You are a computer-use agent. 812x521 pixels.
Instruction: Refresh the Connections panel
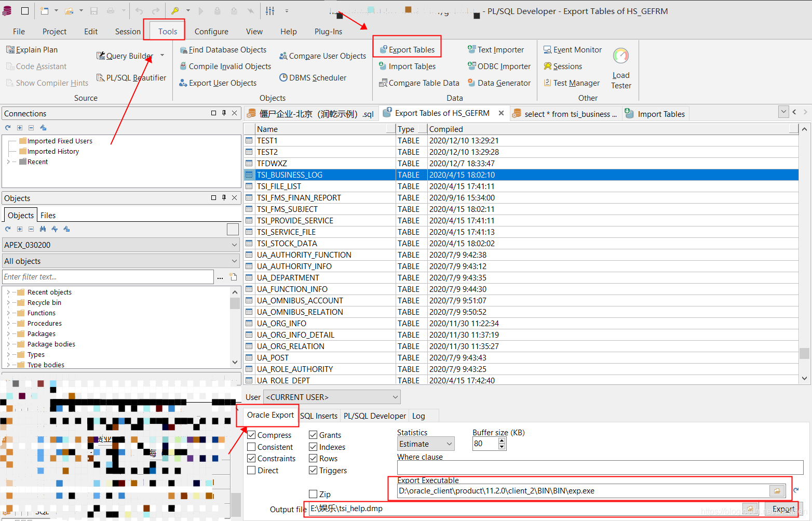(8, 128)
